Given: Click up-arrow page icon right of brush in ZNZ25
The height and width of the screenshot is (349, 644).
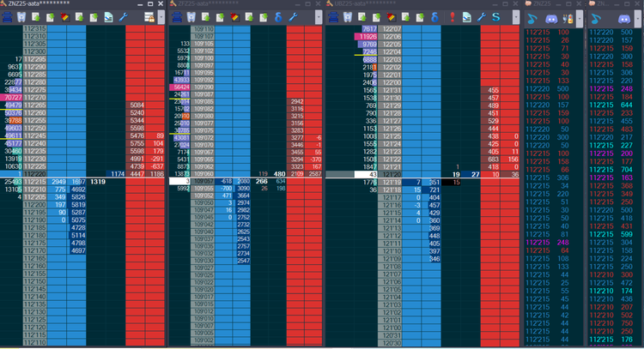Looking at the screenshot, I should coord(79,17).
